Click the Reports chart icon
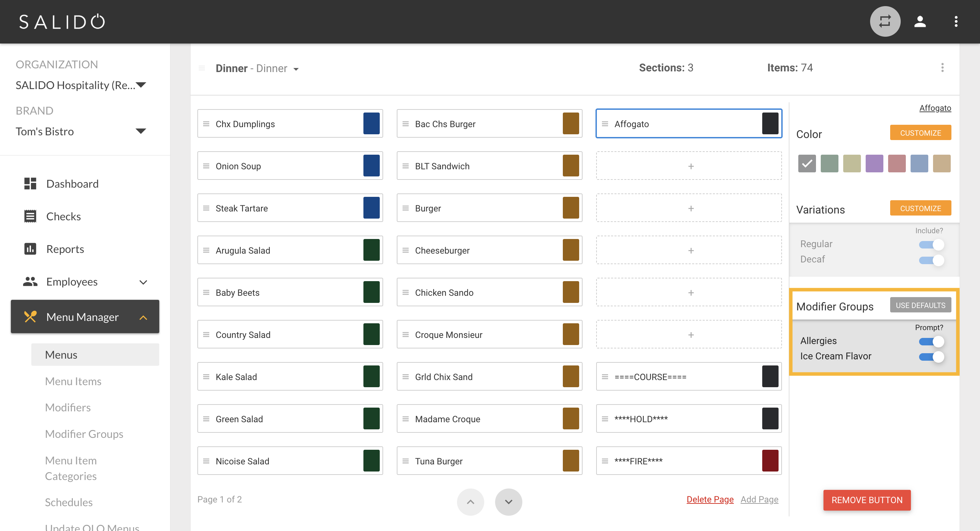Screen dimensions: 980x531 30,249
